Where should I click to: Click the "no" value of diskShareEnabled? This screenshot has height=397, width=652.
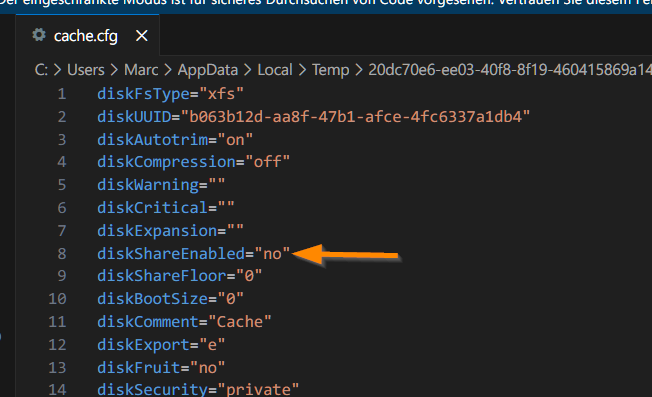click(272, 254)
